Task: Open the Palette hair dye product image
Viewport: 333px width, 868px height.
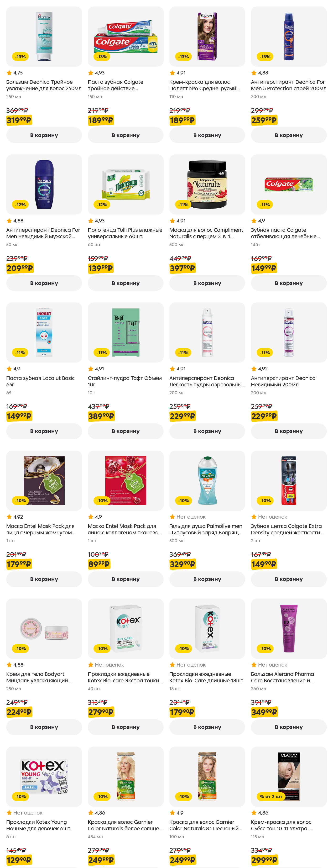Action: tap(207, 36)
